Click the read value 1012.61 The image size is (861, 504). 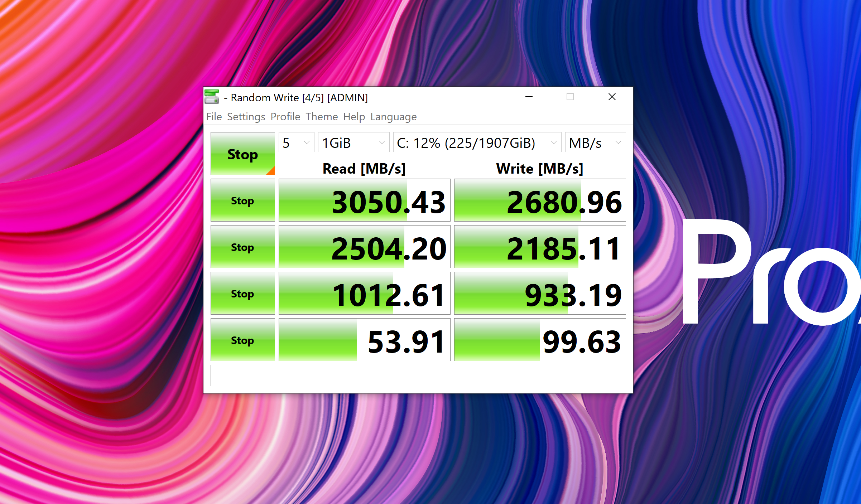[364, 293]
